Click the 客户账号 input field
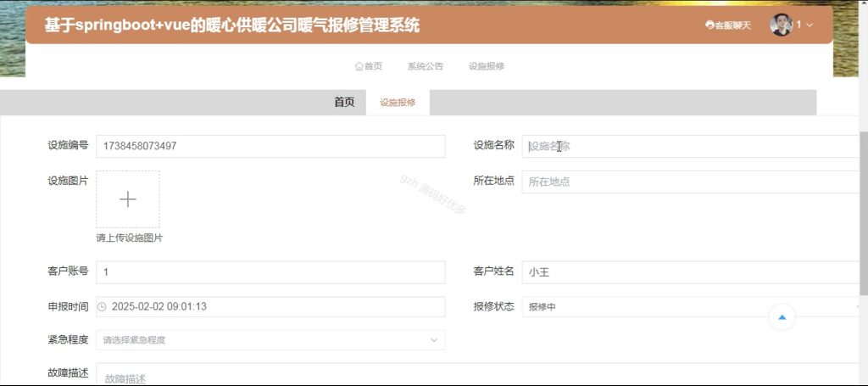Screen dimensions: 868x386 (x=270, y=272)
